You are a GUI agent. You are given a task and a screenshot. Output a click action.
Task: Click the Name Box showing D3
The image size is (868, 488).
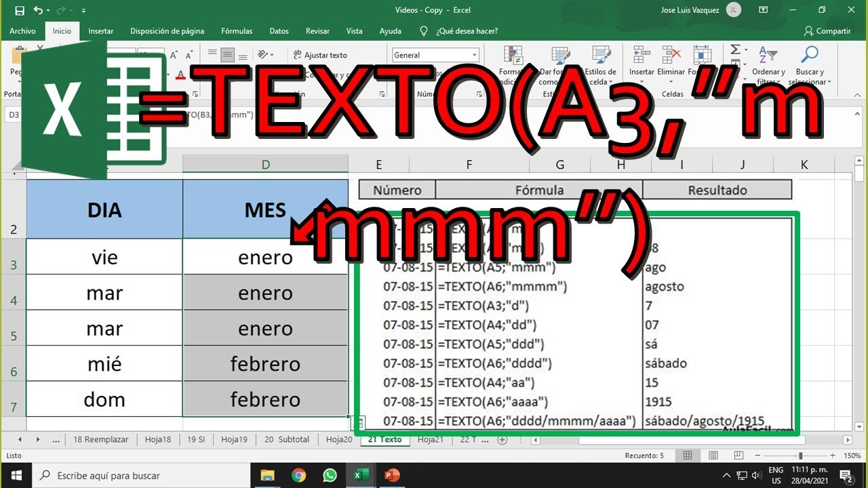pos(15,115)
